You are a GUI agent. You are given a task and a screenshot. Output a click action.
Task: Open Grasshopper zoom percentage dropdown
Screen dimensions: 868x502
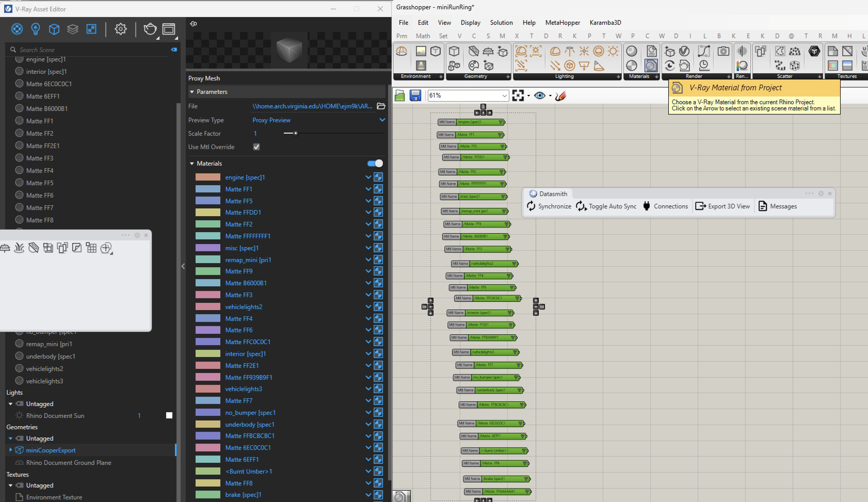tap(504, 95)
